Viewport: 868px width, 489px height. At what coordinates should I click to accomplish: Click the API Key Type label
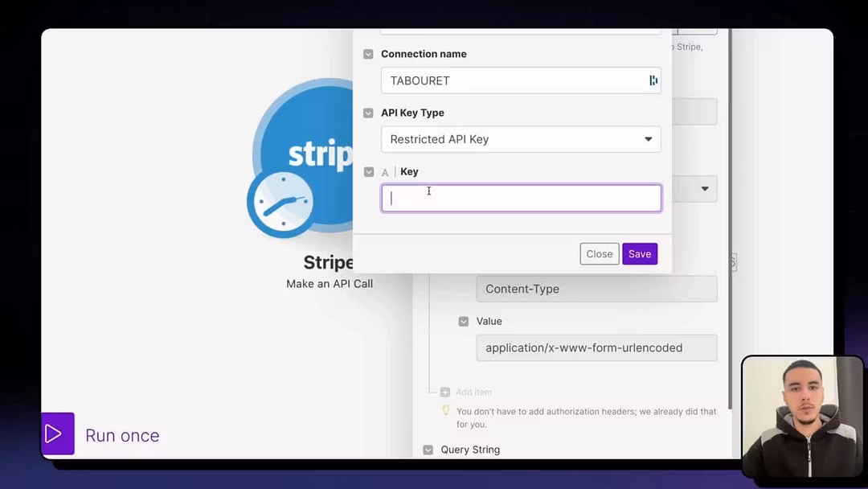pos(412,113)
